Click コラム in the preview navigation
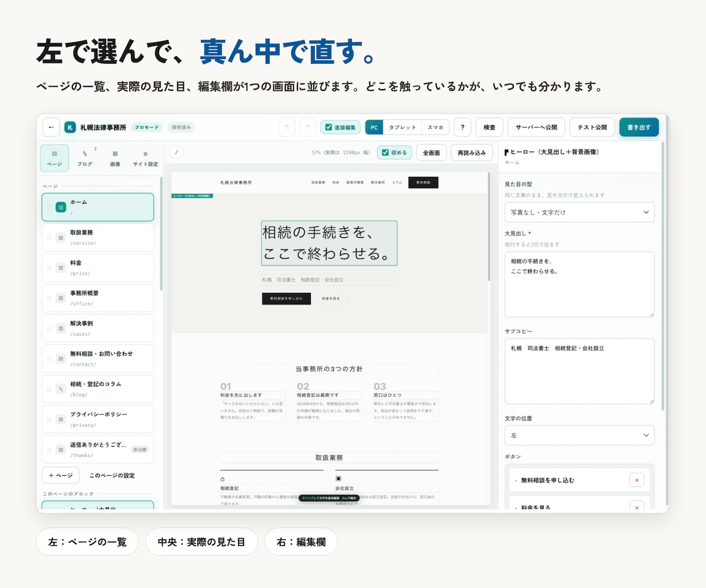The height and width of the screenshot is (588, 706). (397, 182)
